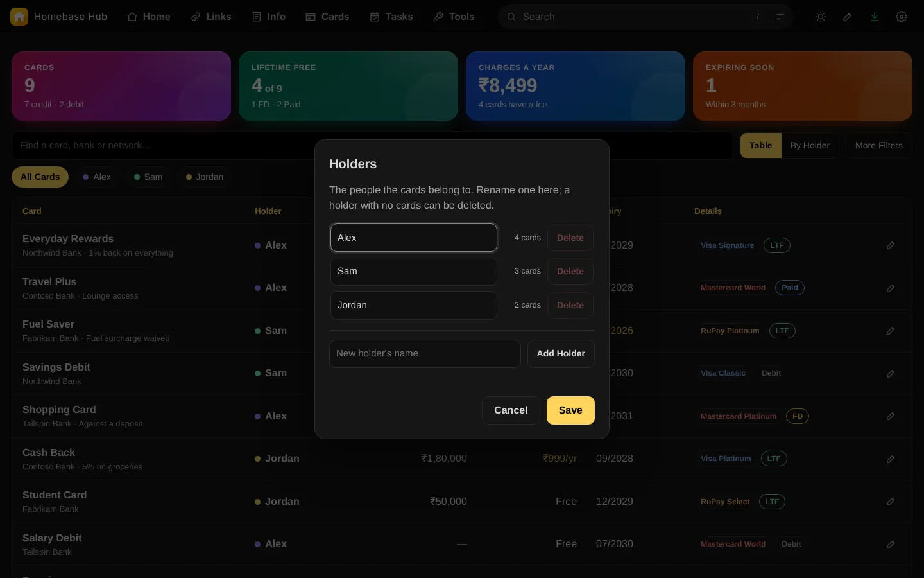This screenshot has width=924, height=578.
Task: Open the Tools menu item
Action: click(454, 17)
